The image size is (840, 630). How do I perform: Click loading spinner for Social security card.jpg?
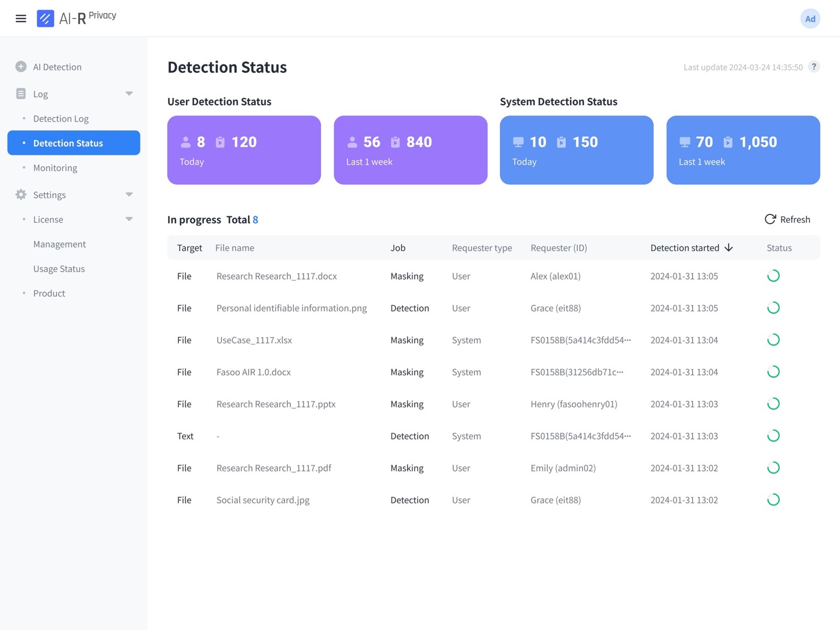coord(773,500)
